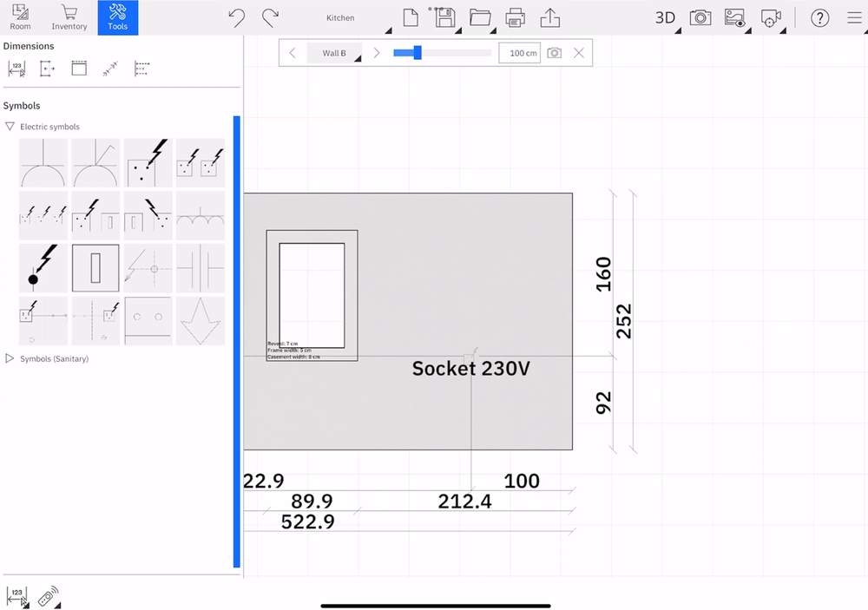
Task: Pick the switch with socket on right symbol
Action: (x=148, y=215)
